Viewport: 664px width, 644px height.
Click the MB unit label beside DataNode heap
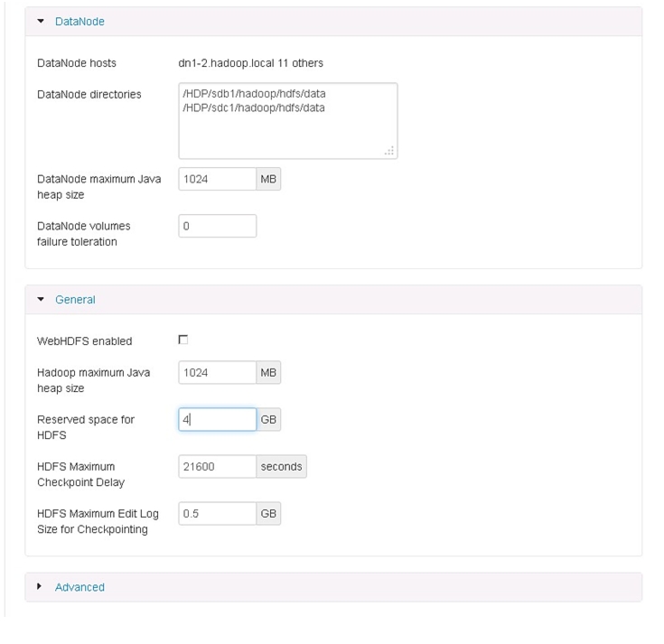point(268,179)
